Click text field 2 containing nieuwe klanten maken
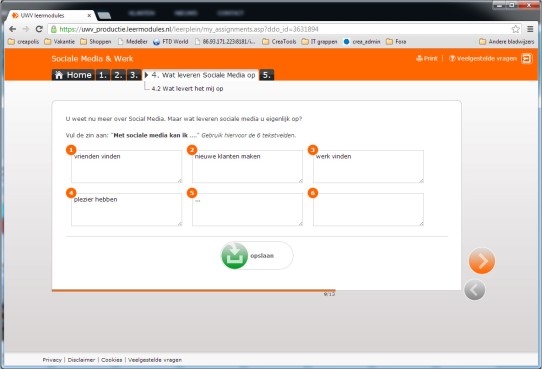This screenshot has width=542, height=369. click(247, 166)
